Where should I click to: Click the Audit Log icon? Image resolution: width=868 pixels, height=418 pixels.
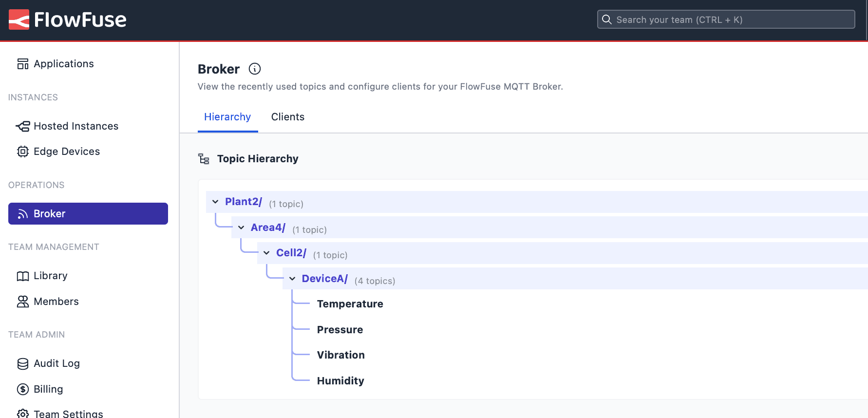(x=22, y=363)
